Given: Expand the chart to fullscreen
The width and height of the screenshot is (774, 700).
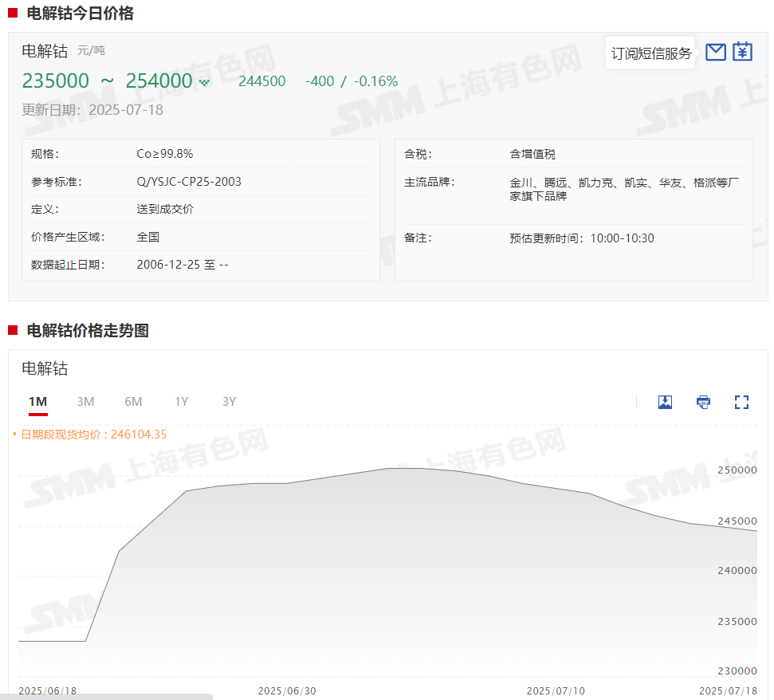Looking at the screenshot, I should 741,402.
